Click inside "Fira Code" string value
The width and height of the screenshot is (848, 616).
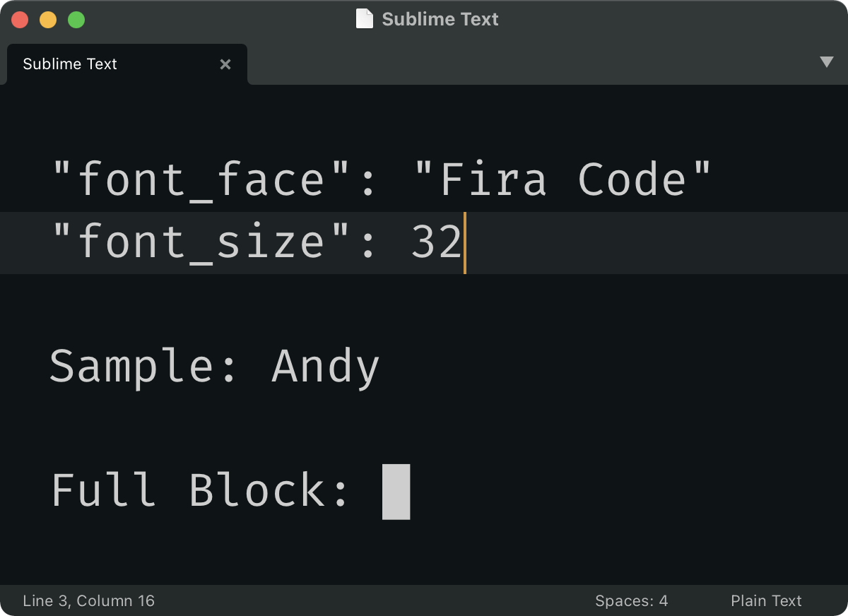(x=562, y=179)
